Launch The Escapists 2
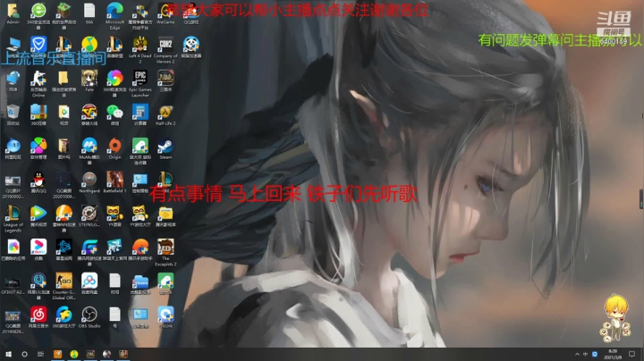The width and height of the screenshot is (644, 361). coord(165,247)
